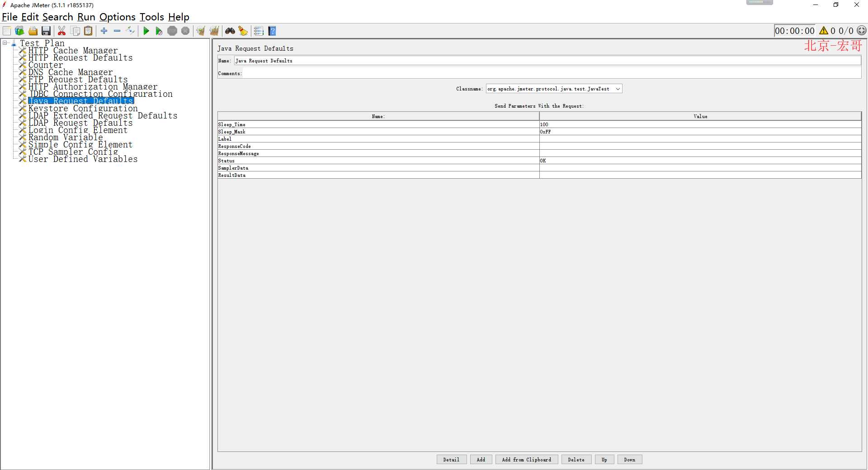Select Login Config Element in tree
This screenshot has width=868, height=470.
(78, 130)
